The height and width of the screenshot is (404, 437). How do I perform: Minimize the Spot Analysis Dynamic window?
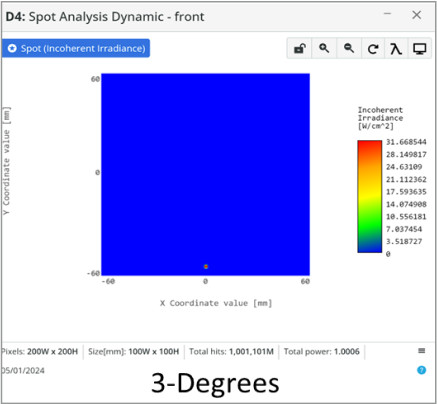(x=387, y=14)
